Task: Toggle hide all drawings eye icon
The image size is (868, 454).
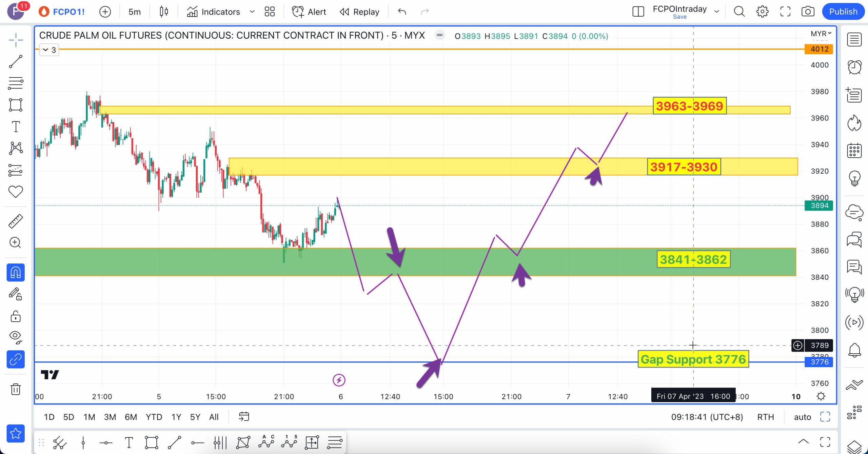Action: coord(16,336)
